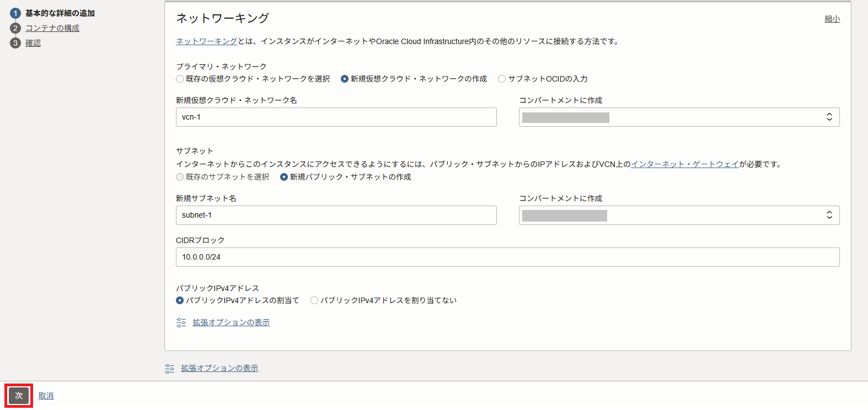Click the new subnet name field subnet-1
This screenshot has width=868, height=410.
(x=336, y=215)
